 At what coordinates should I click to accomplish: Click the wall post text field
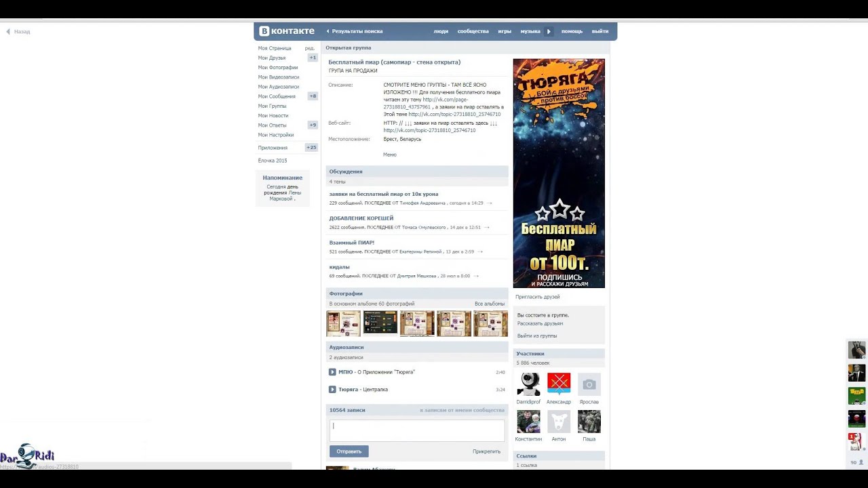(x=417, y=430)
